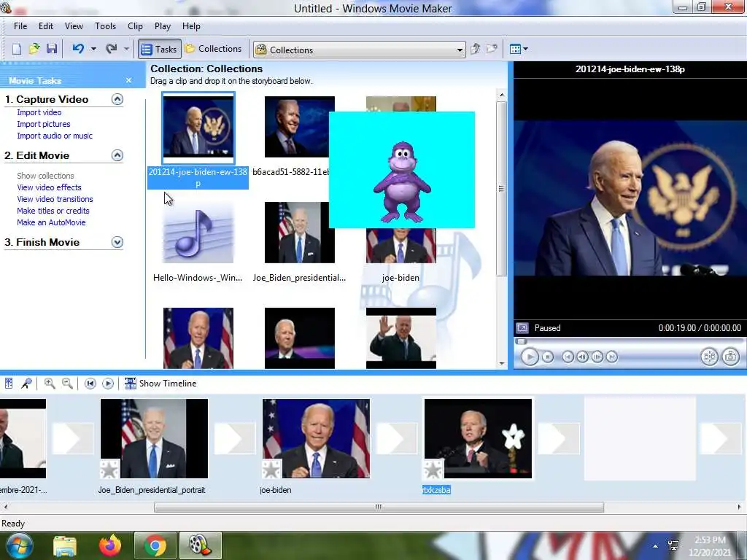Viewport: 747px width, 560px height.
Task: Split the clip at the current frame
Action: coord(709,357)
